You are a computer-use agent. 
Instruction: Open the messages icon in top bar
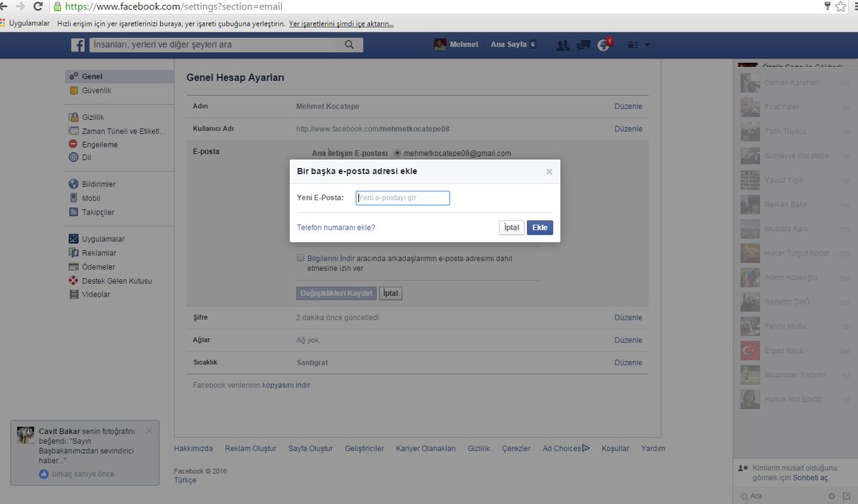(x=583, y=45)
